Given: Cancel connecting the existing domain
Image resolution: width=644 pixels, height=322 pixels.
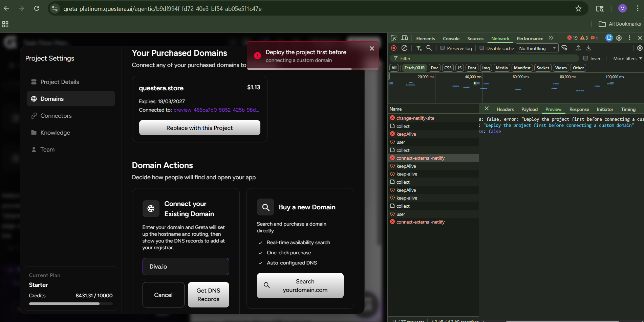Looking at the screenshot, I should [163, 295].
